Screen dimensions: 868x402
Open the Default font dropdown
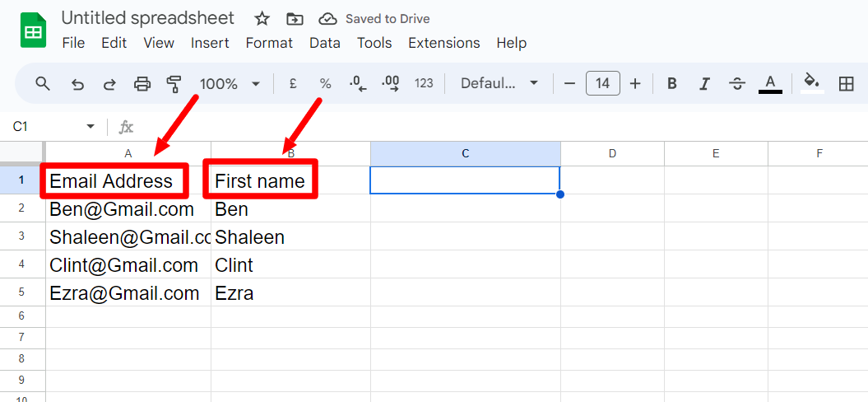pyautogui.click(x=499, y=84)
